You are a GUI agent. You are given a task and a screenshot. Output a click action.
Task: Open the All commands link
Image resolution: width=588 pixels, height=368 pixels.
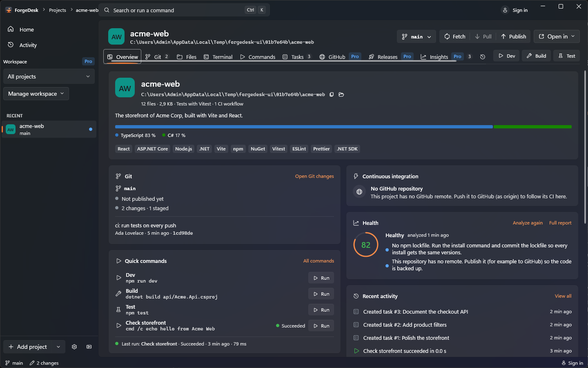tap(318, 261)
